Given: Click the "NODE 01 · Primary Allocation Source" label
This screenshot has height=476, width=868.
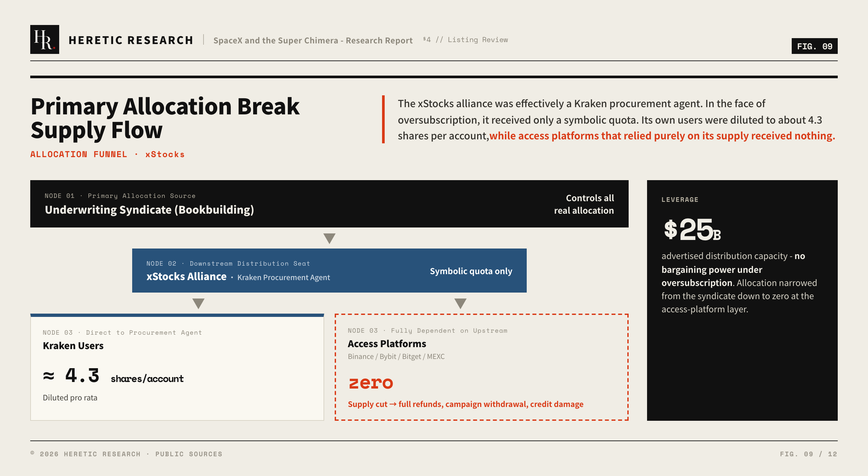Looking at the screenshot, I should (120, 196).
